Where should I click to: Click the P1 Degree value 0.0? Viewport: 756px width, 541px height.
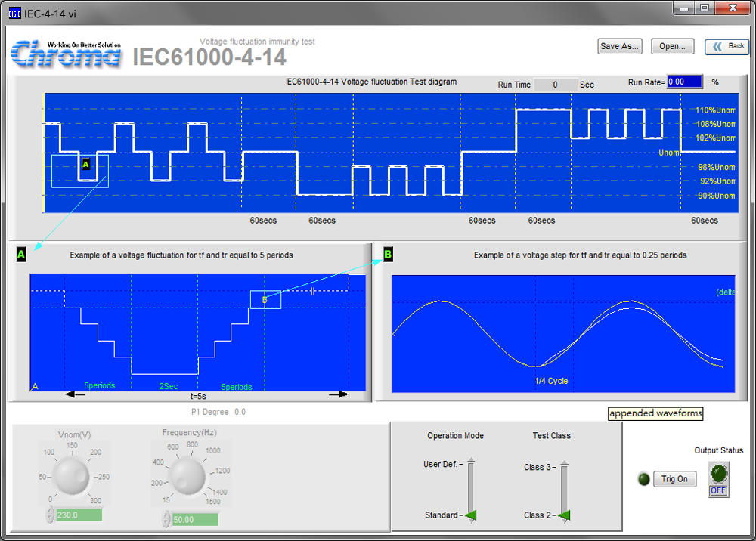point(240,412)
